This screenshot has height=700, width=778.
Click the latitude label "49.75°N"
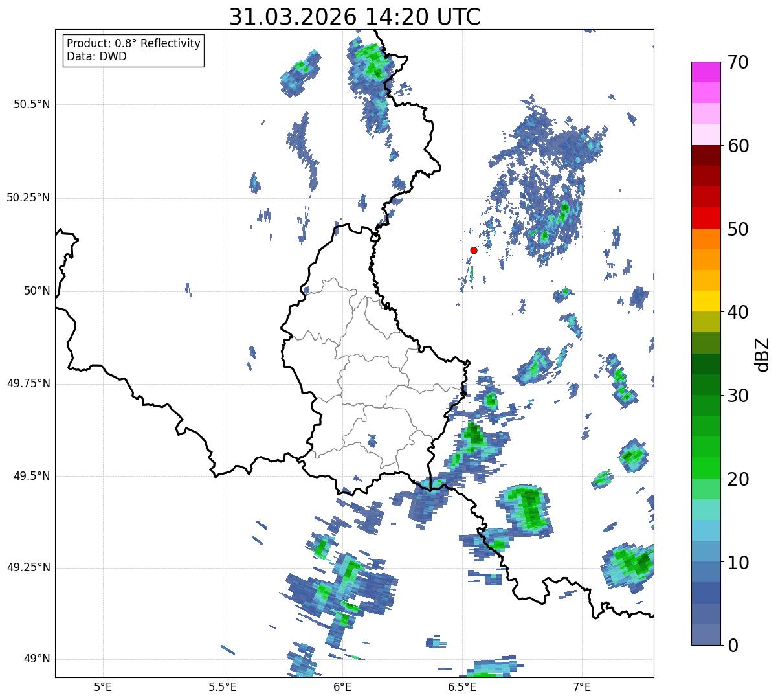coord(28,383)
